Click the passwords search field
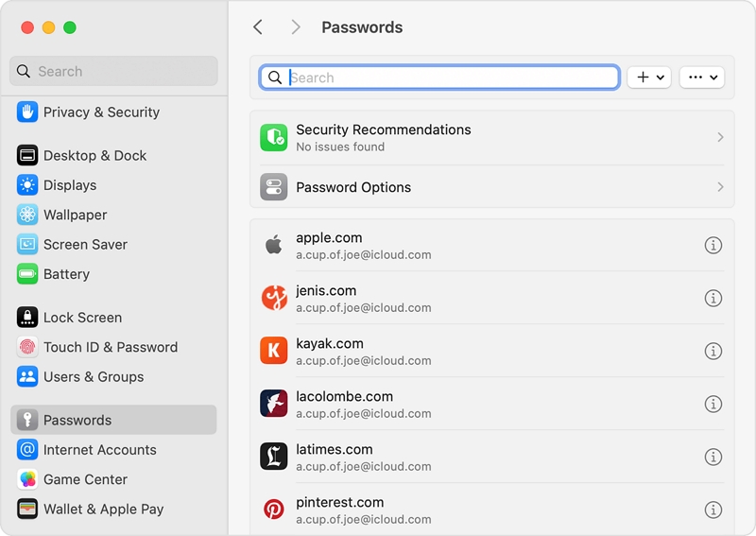The width and height of the screenshot is (756, 536). 439,78
